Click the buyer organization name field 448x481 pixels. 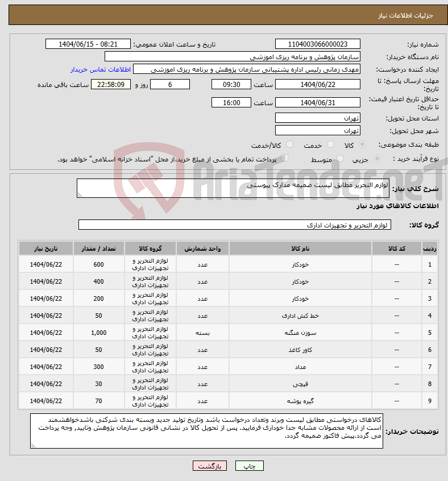click(233, 57)
